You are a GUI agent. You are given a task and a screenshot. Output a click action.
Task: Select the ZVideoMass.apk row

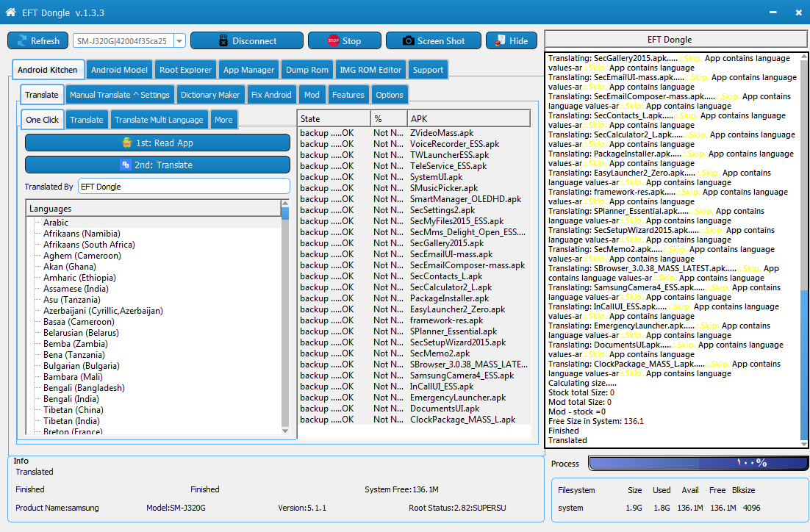click(x=415, y=133)
